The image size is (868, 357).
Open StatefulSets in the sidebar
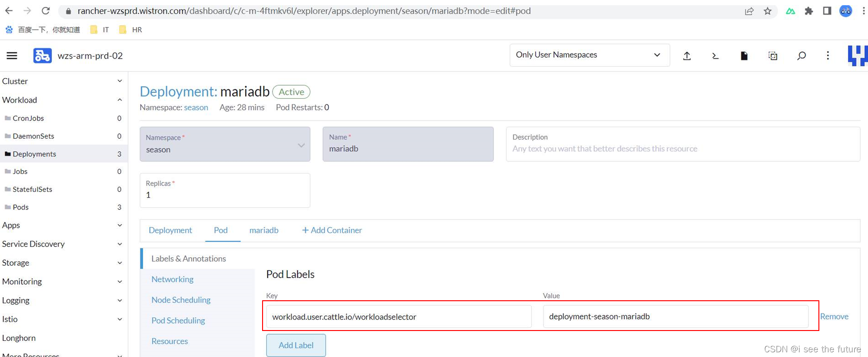point(63,189)
